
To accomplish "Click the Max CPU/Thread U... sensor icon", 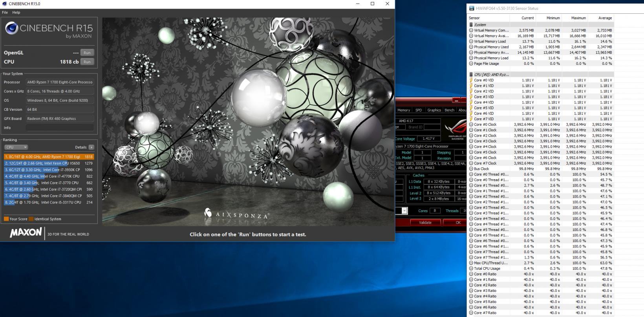I will click(x=471, y=263).
